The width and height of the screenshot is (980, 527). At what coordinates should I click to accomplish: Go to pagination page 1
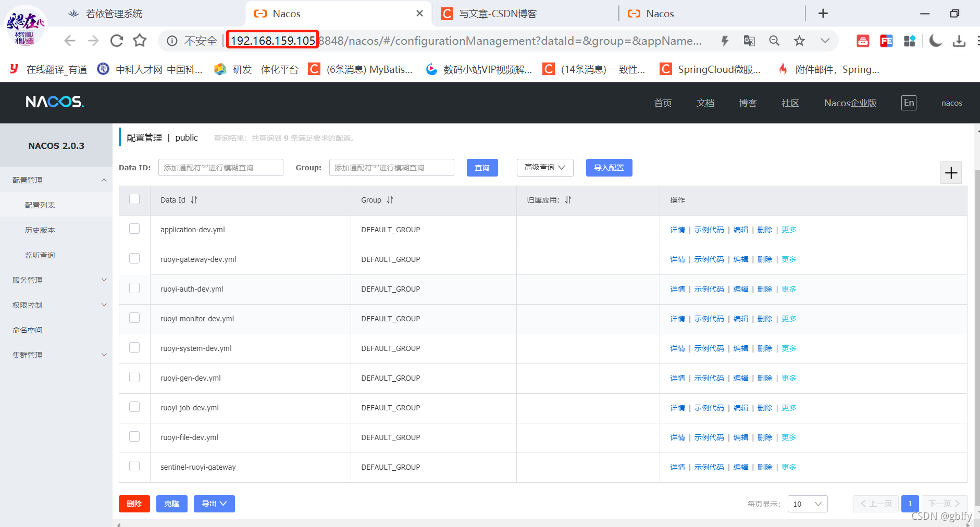[910, 504]
